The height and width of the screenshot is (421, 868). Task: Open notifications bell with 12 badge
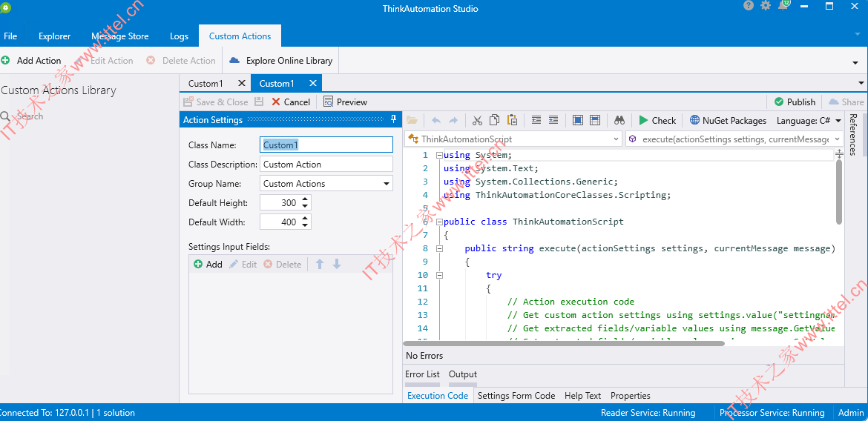(784, 5)
